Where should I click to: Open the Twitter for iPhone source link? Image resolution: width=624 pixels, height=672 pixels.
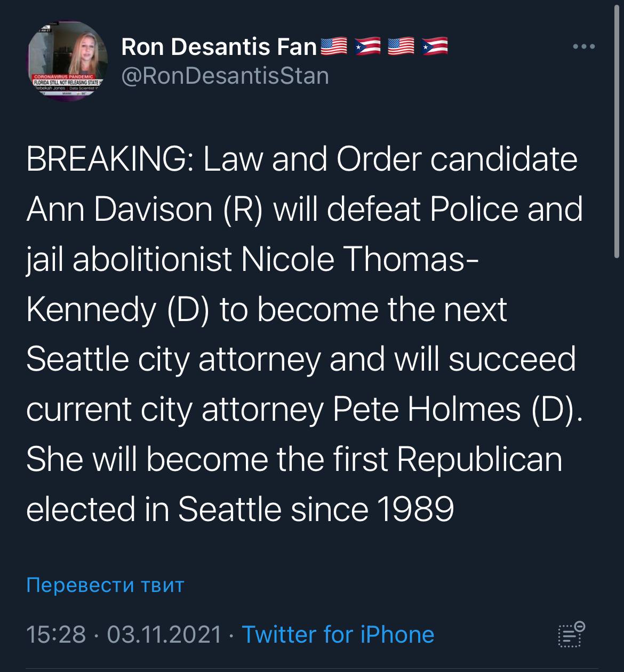[x=338, y=634]
